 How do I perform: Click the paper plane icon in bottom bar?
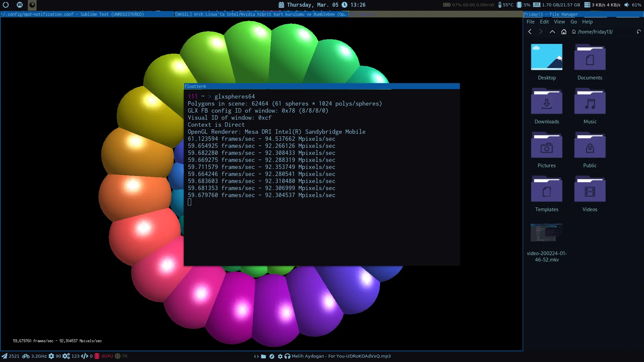click(x=4, y=356)
